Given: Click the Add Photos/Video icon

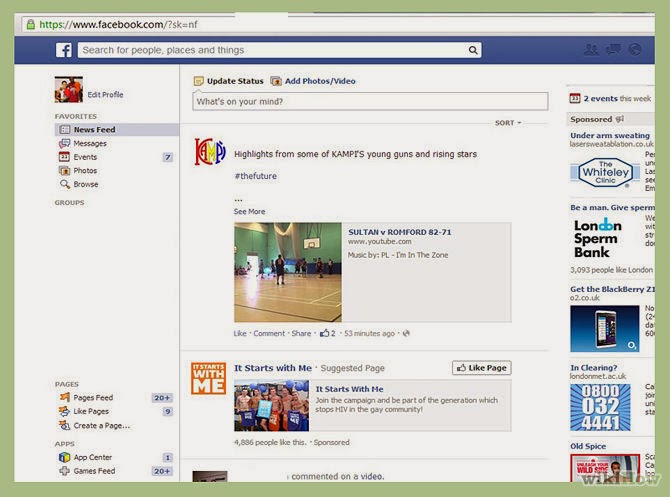Looking at the screenshot, I should [276, 81].
